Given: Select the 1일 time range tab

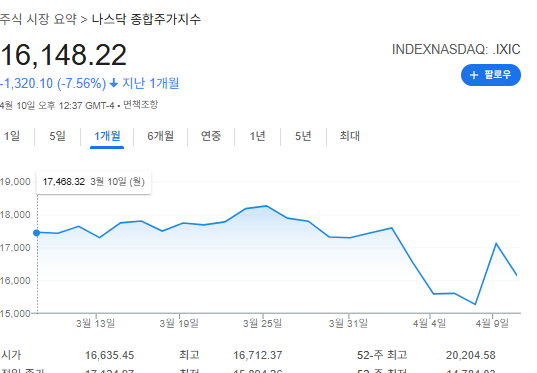Looking at the screenshot, I should [x=12, y=136].
